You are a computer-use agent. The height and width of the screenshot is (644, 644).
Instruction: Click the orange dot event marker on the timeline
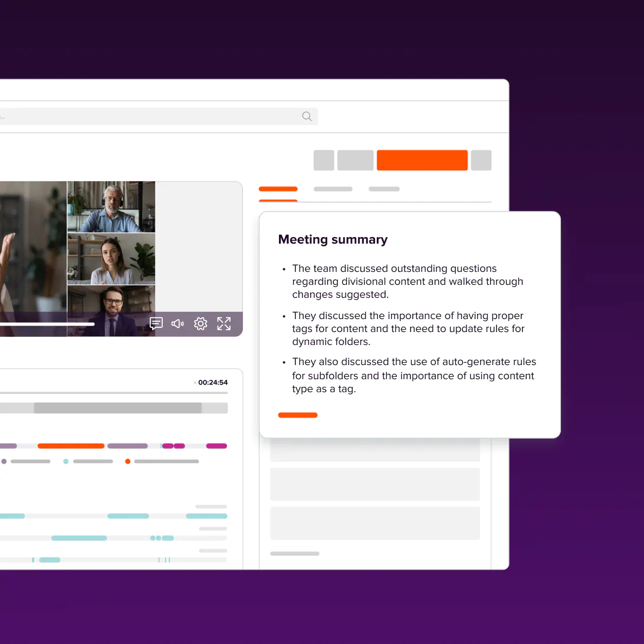pos(127,462)
